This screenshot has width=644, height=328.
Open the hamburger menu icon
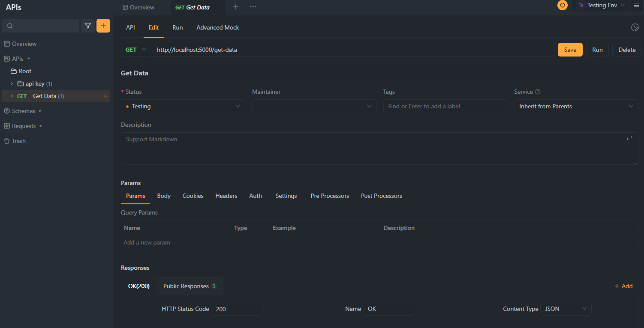point(637,6)
